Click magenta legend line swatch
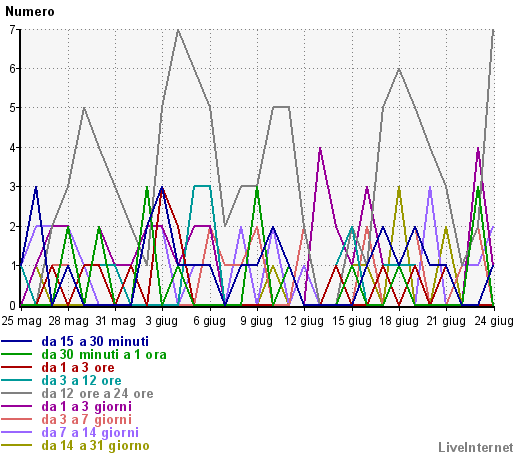The height and width of the screenshot is (457, 520). click(17, 406)
